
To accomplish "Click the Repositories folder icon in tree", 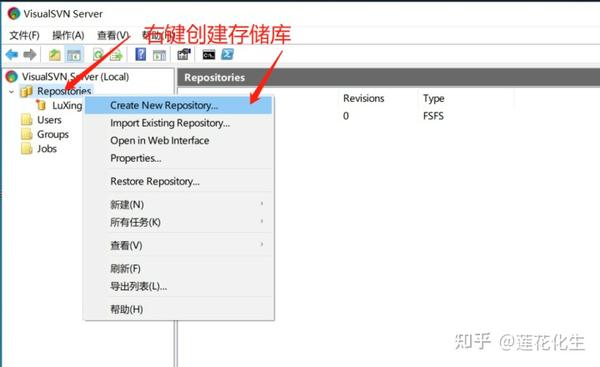I will point(26,91).
